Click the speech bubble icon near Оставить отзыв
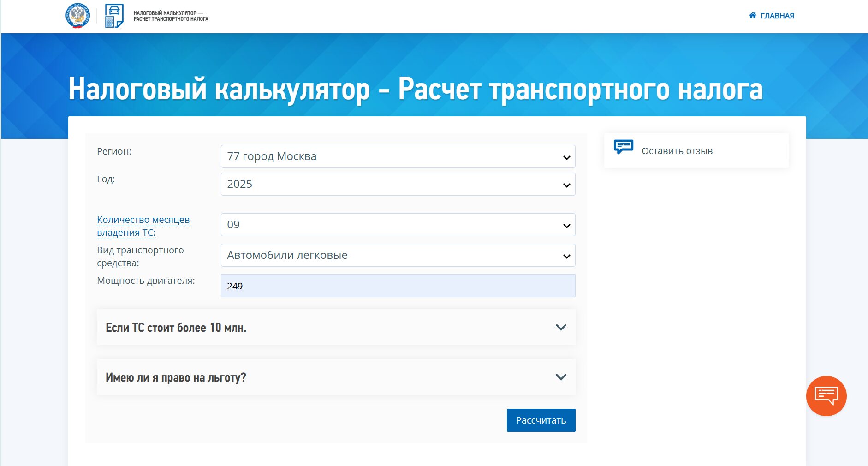The height and width of the screenshot is (466, 868). click(x=624, y=147)
